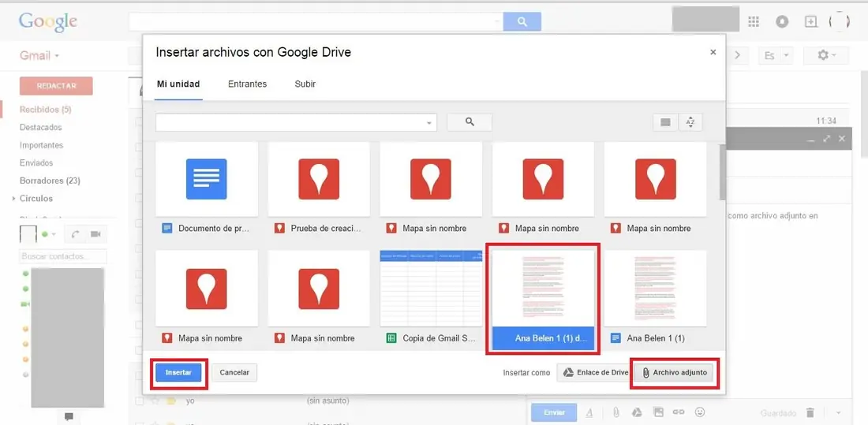
Task: Click the phone call icon in chat panel
Action: [x=75, y=234]
